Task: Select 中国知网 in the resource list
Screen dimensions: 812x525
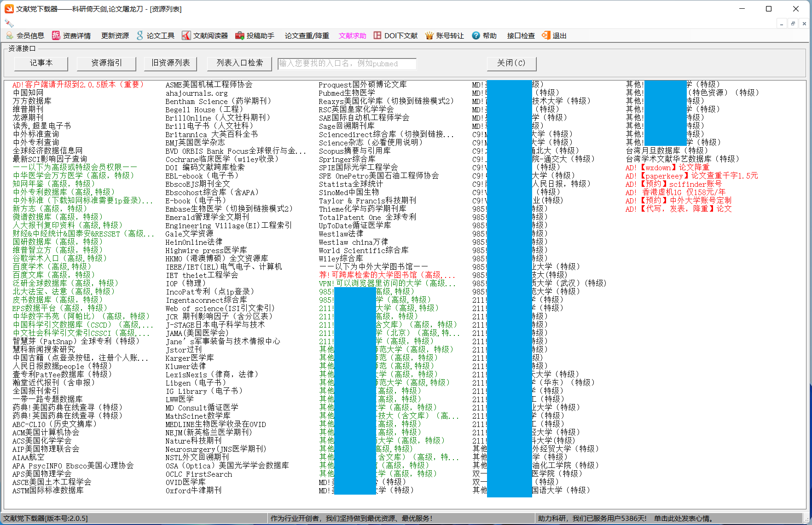Action: (28, 93)
